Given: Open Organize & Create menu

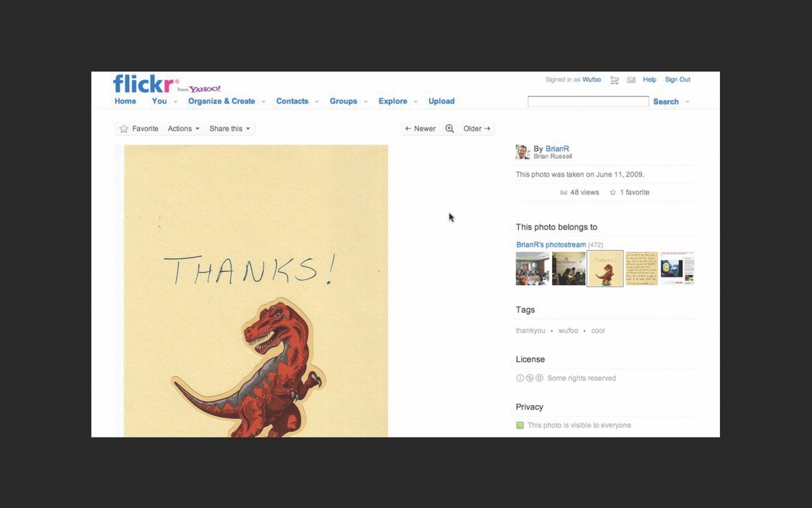Looking at the screenshot, I should pos(221,101).
